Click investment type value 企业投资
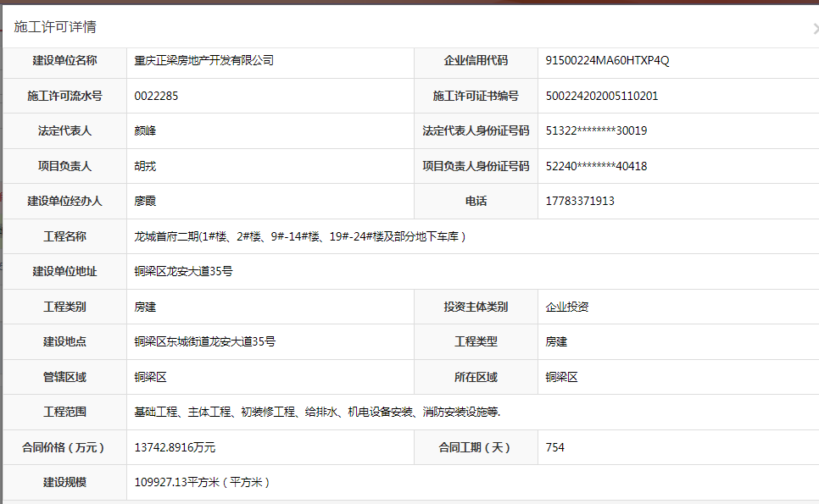Image resolution: width=819 pixels, height=504 pixels. tap(567, 307)
